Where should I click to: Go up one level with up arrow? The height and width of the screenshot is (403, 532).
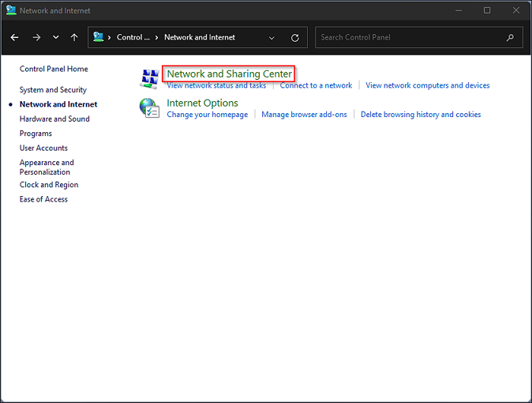click(74, 37)
